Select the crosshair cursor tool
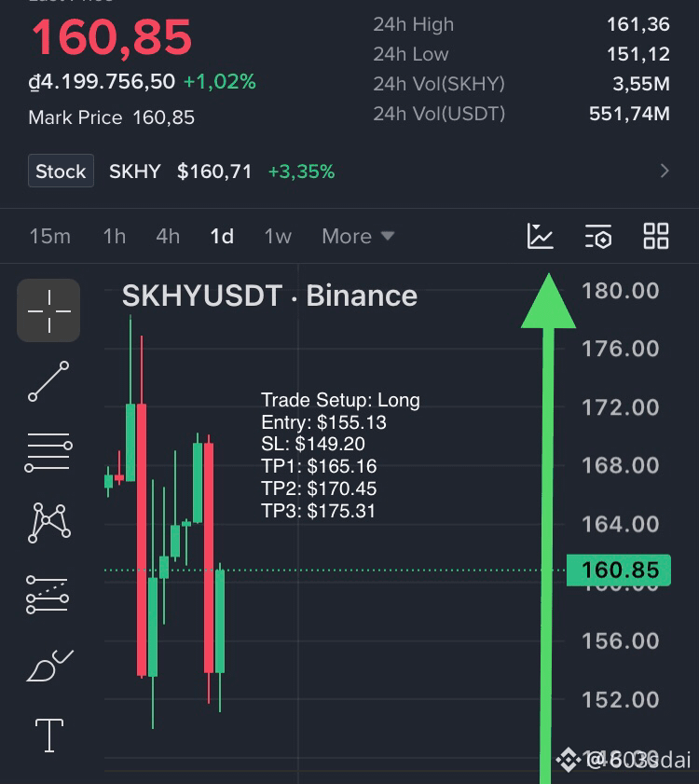Screen dimensions: 699x784 tap(48, 310)
